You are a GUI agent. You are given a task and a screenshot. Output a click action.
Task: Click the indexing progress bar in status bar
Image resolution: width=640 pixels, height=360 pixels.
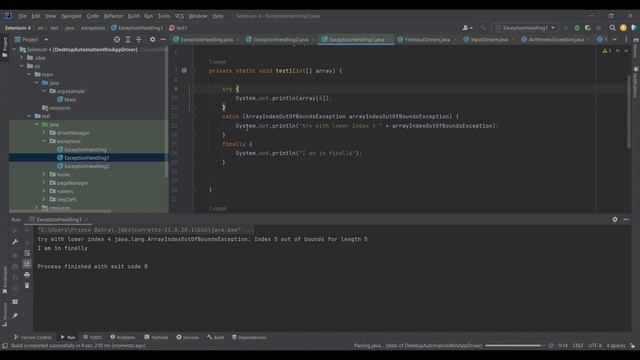pyautogui.click(x=514, y=346)
